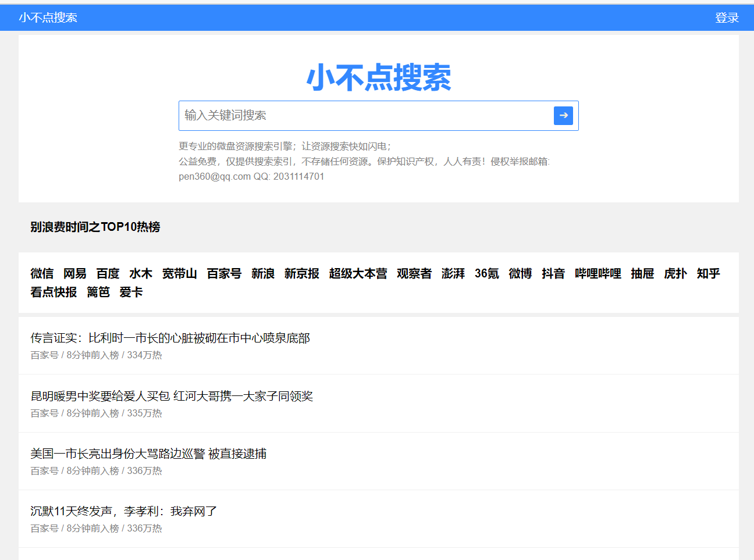This screenshot has height=560, width=754.
Task: Select the 爱卡 tab
Action: pos(131,292)
